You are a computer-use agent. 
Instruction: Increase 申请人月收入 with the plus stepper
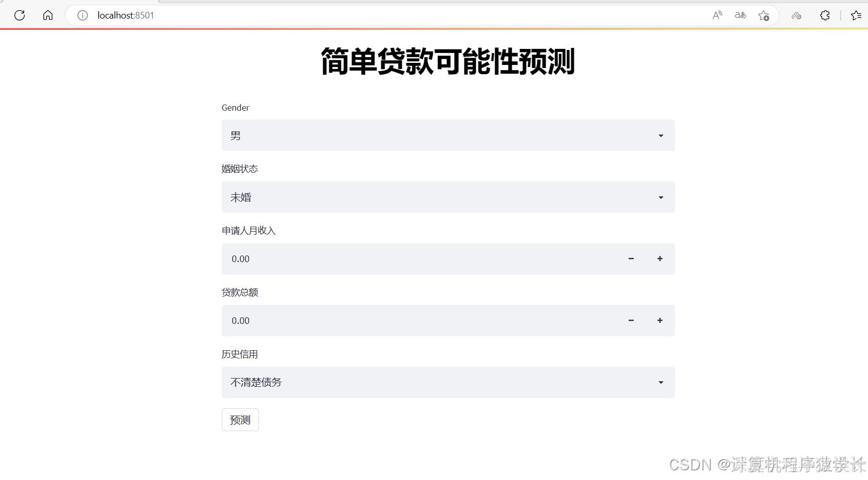click(x=659, y=259)
